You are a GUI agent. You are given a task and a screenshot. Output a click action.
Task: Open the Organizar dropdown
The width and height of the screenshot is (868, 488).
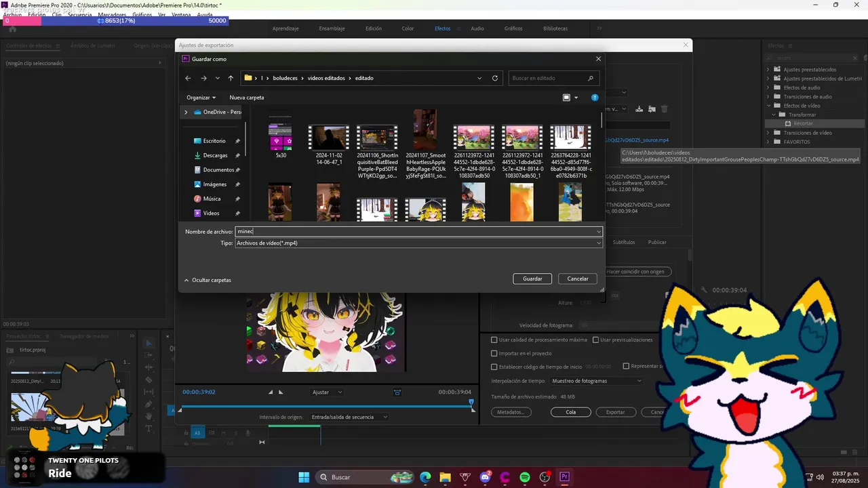201,98
